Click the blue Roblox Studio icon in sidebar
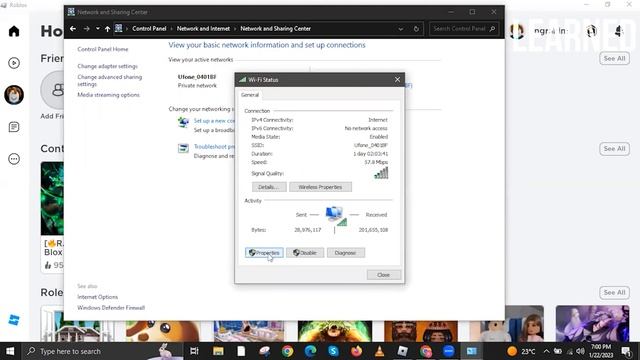This screenshot has height=360, width=640. (x=14, y=320)
